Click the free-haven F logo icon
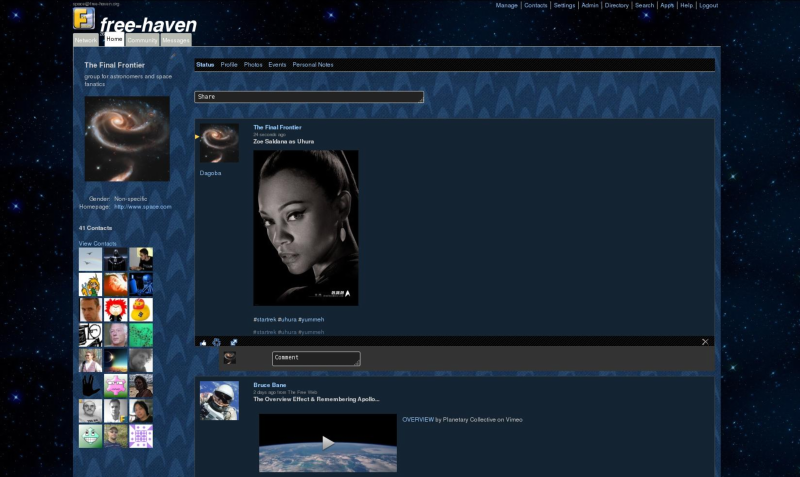The width and height of the screenshot is (800, 477). (x=84, y=18)
